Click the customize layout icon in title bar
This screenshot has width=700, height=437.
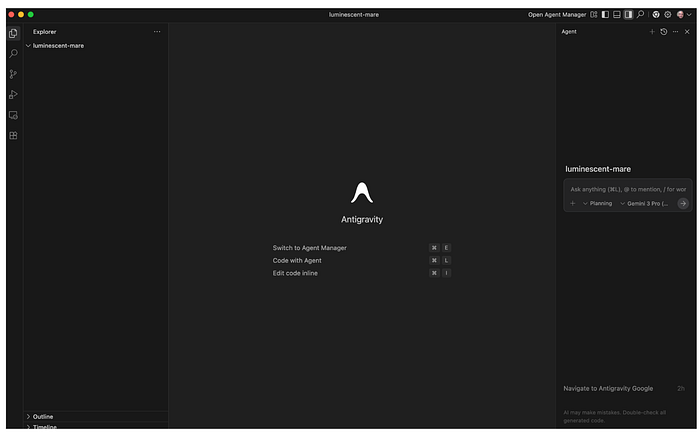point(594,15)
